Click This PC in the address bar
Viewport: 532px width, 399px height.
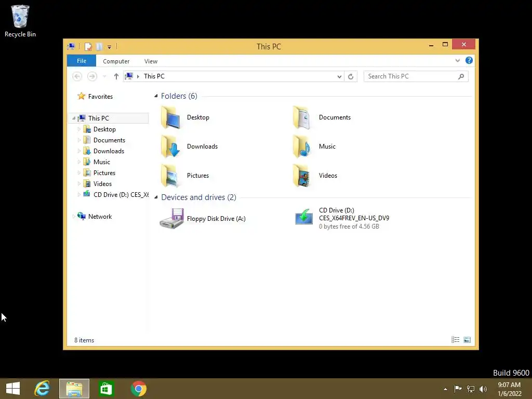point(154,76)
